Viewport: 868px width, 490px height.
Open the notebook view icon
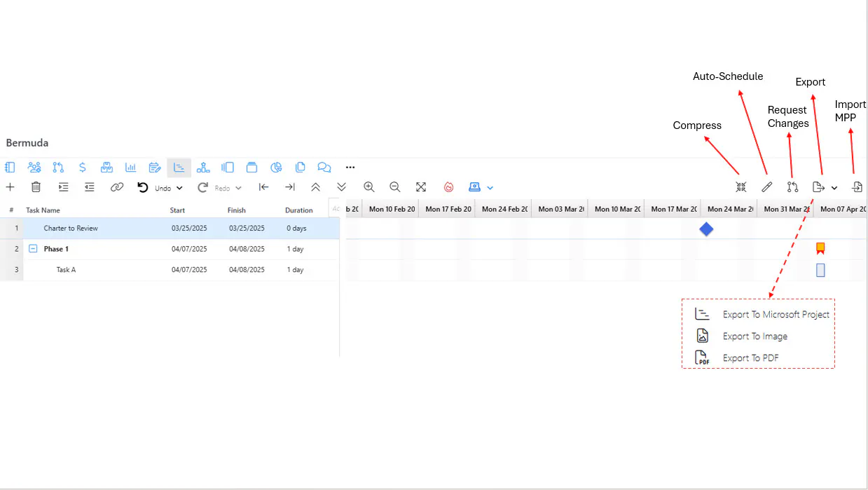pos(10,168)
